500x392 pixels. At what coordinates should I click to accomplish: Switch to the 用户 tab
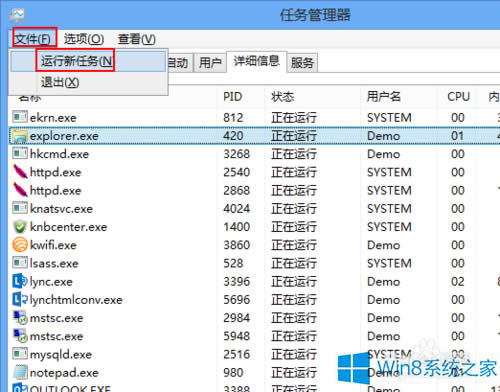click(x=210, y=63)
